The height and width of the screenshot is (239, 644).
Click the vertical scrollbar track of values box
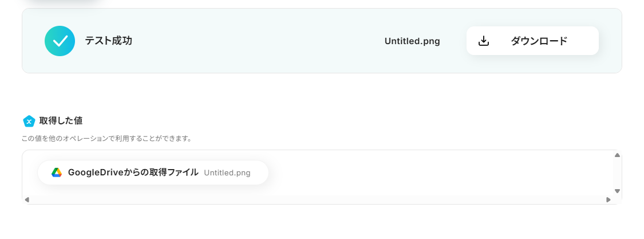(617, 173)
